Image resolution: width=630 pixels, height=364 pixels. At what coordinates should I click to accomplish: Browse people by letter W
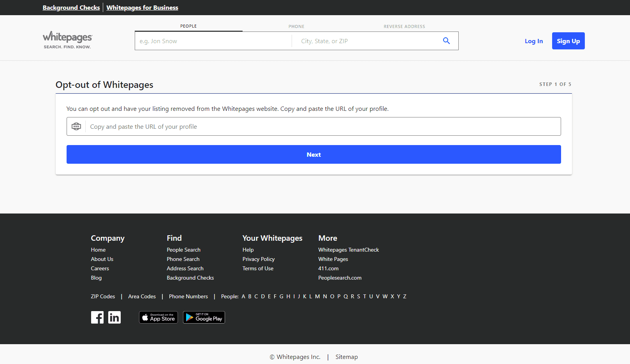pos(385,296)
